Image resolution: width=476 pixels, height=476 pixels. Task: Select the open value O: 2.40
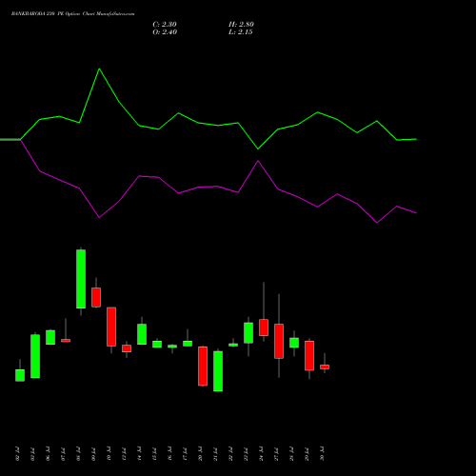(x=165, y=32)
